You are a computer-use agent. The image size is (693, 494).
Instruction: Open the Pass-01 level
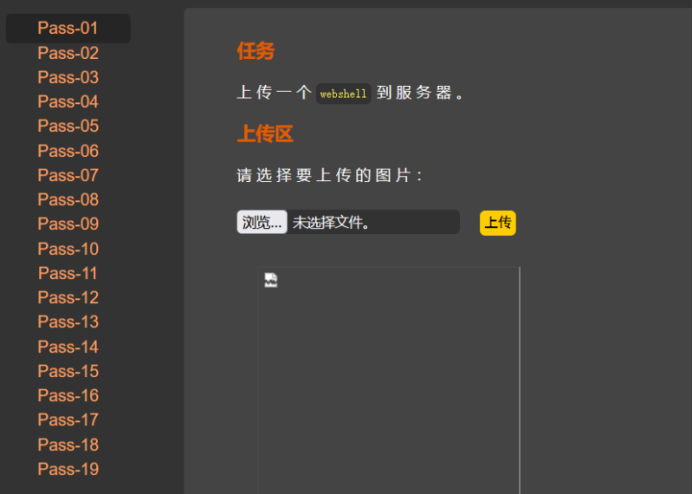[x=68, y=28]
